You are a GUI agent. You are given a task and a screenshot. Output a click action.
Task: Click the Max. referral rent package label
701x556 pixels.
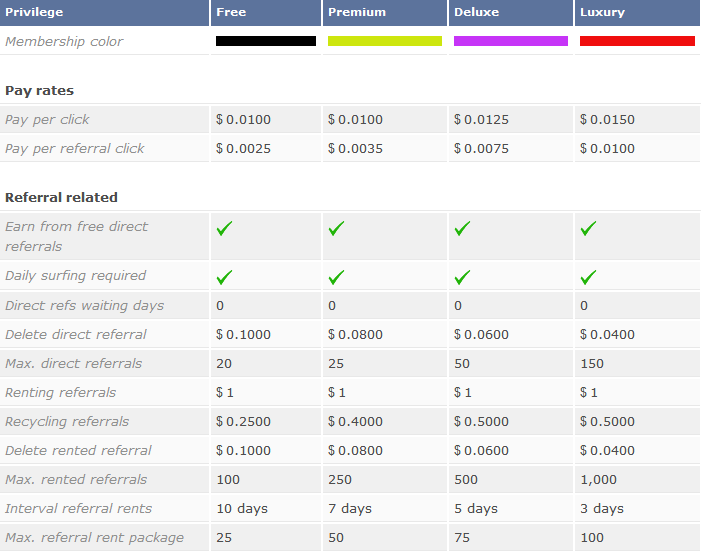(x=94, y=538)
